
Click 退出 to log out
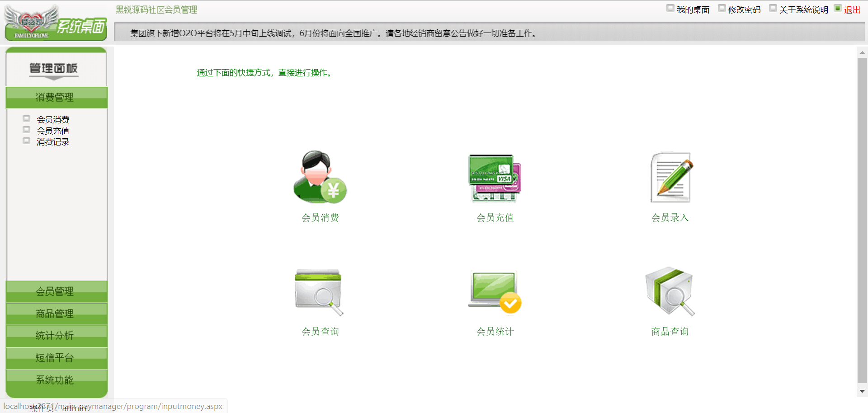click(852, 9)
